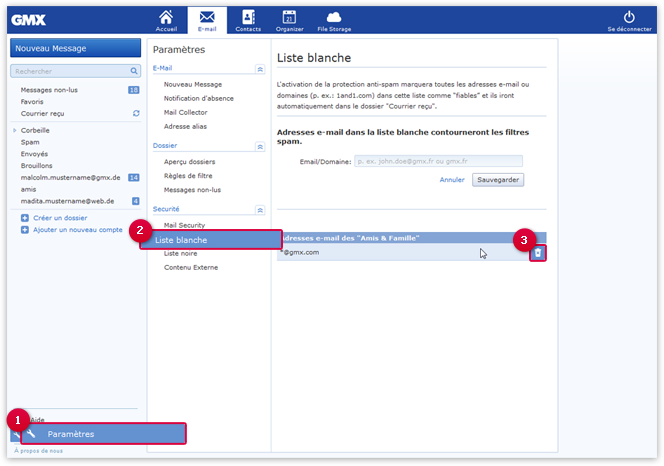Screen dimensions: 664x466
Task: Select Liste blanche settings entry
Action: coord(211,240)
